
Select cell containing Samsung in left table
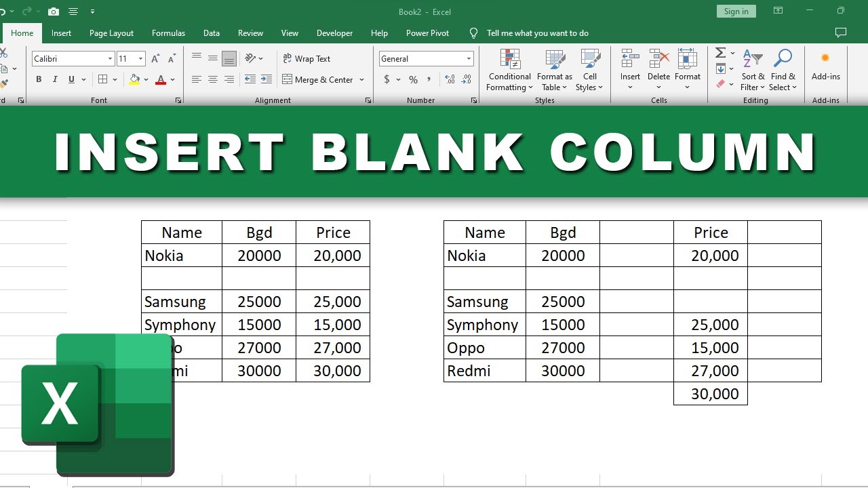(182, 301)
